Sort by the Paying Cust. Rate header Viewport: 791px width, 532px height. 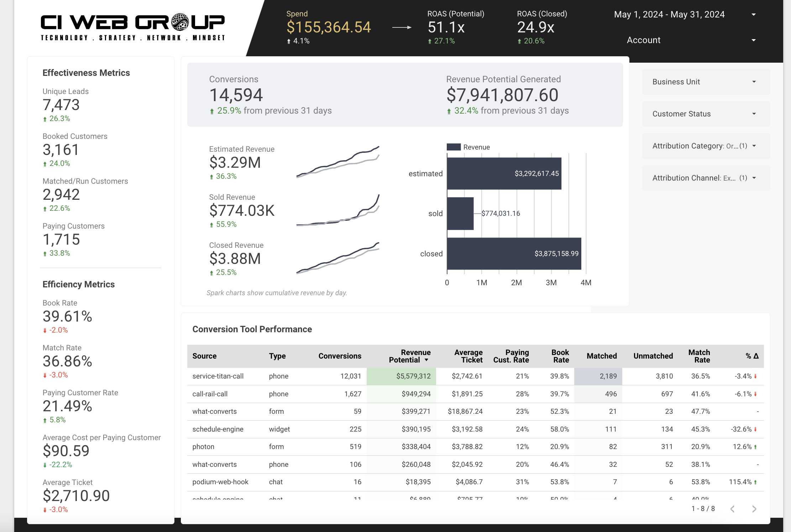pyautogui.click(x=511, y=356)
